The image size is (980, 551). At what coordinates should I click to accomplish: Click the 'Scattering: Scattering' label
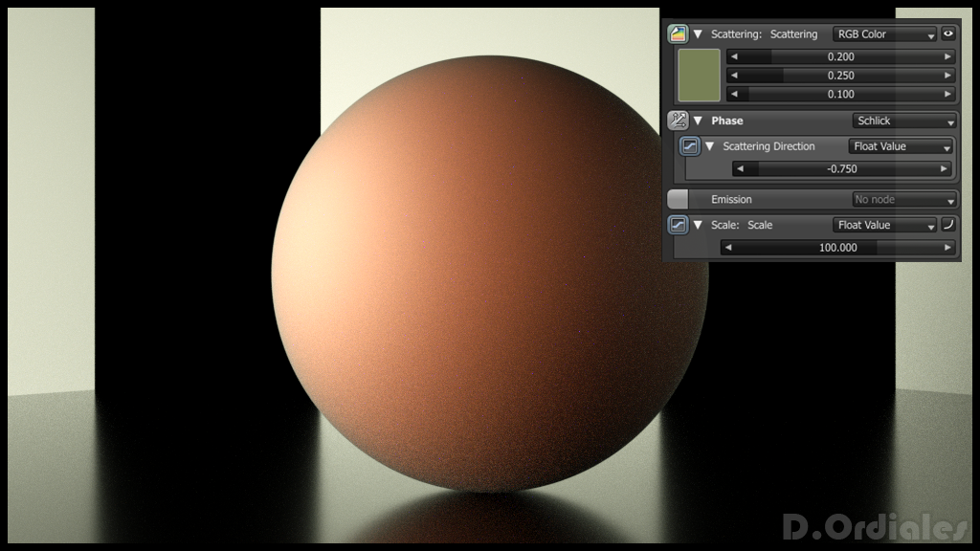pos(764,34)
